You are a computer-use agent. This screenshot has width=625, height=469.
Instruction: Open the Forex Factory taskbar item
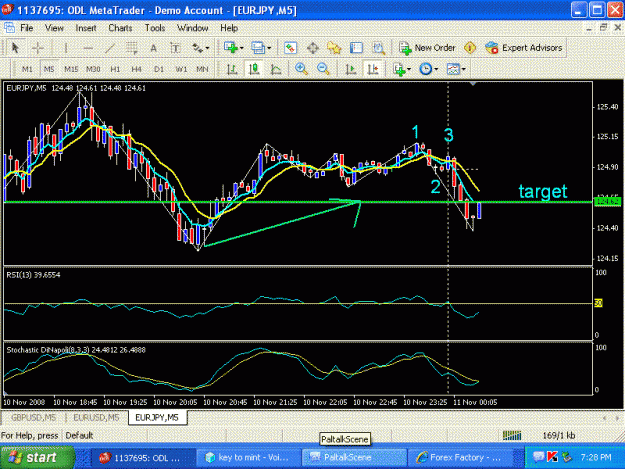(459, 457)
